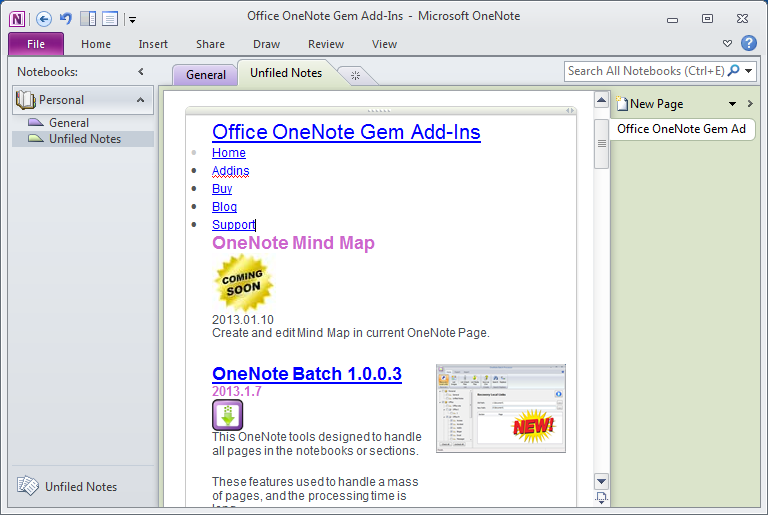Follow the Support link
768x515 pixels.
[234, 225]
